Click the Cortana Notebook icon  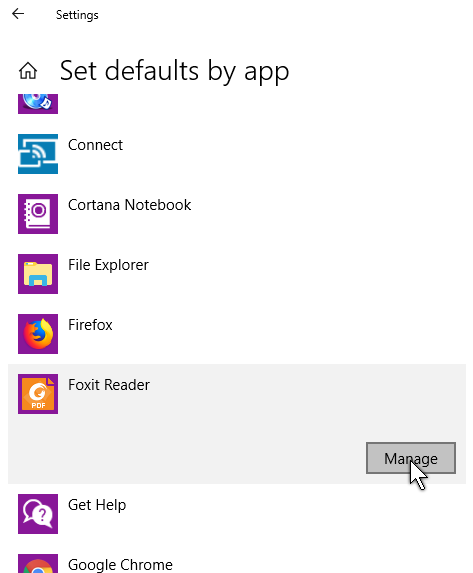pyautogui.click(x=38, y=214)
